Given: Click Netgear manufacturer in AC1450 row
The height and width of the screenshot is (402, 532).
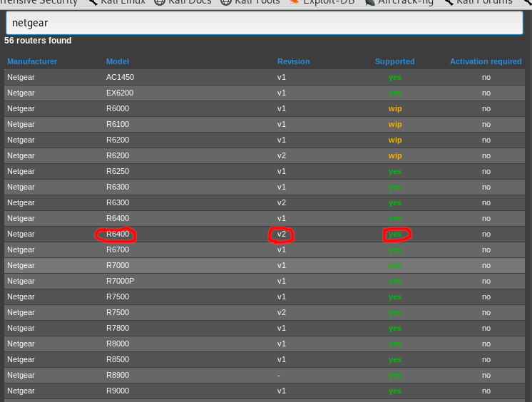Looking at the screenshot, I should tap(21, 77).
